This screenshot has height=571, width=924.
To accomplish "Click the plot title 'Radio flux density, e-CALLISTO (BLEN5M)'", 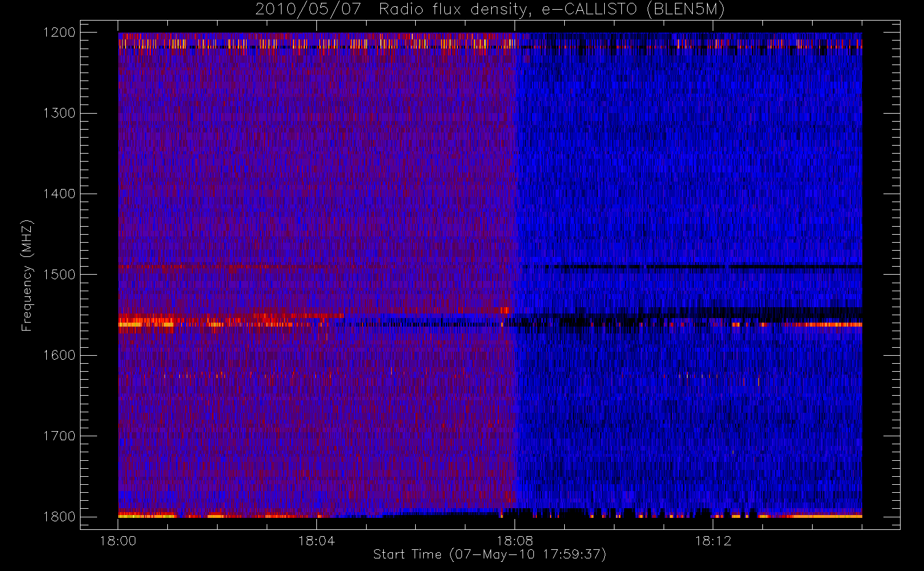I will [552, 10].
